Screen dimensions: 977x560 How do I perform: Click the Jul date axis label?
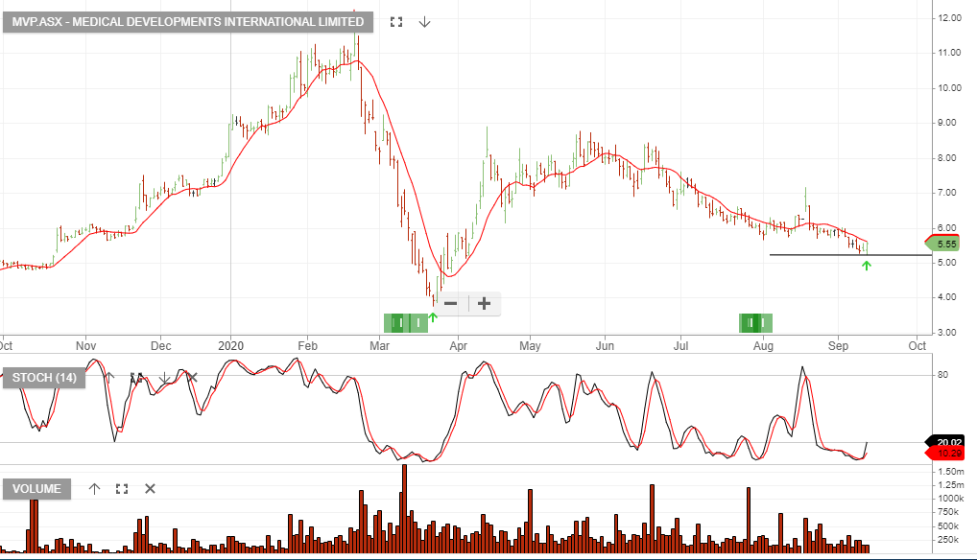point(681,346)
